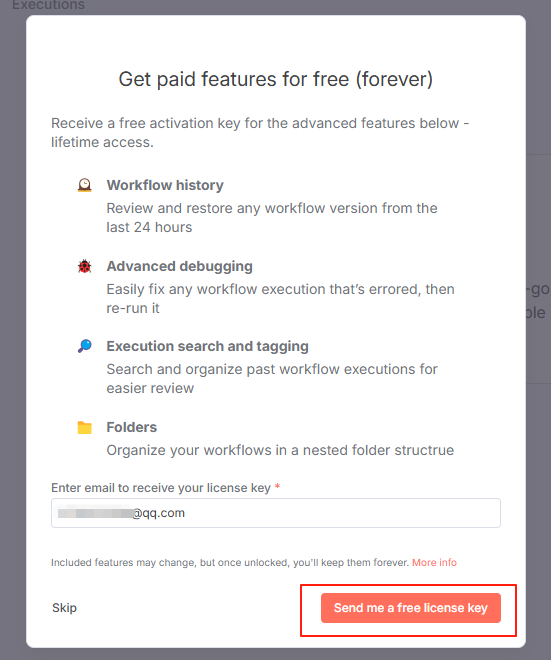
Task: Click the lifetime access intro paragraph
Action: pyautogui.click(x=260, y=133)
